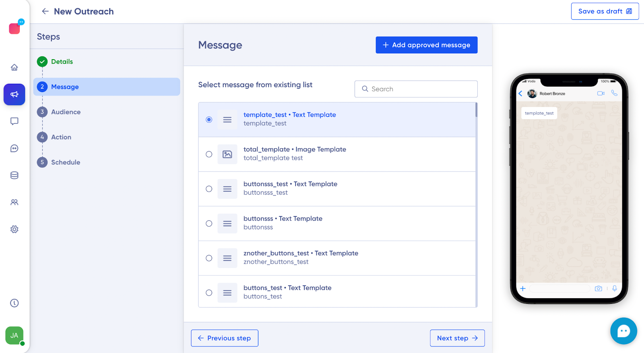Open the settings gear sidebar icon
This screenshot has width=644, height=353.
[14, 229]
